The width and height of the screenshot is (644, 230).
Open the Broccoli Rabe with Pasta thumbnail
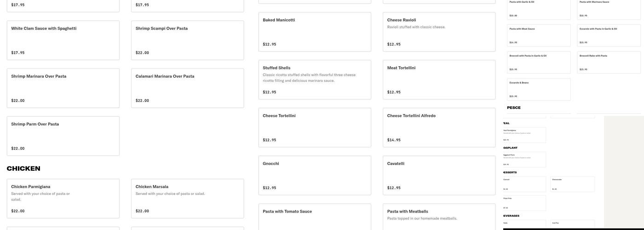609,62
